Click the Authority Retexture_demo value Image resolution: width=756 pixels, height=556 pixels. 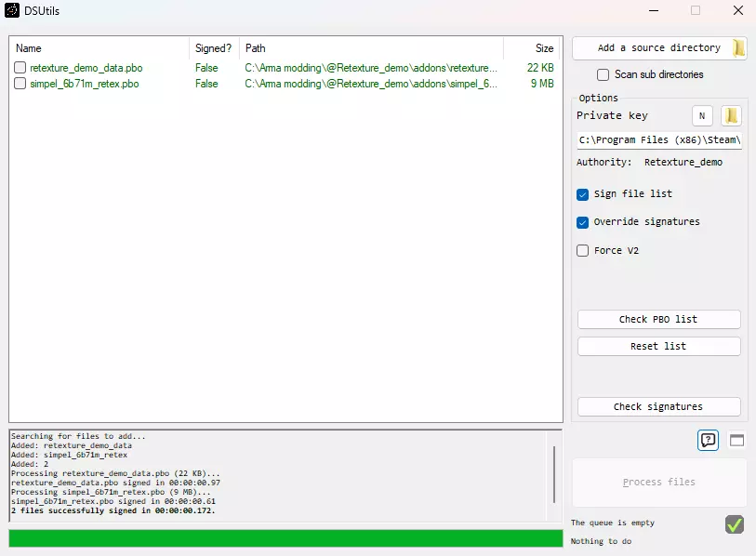683,162
